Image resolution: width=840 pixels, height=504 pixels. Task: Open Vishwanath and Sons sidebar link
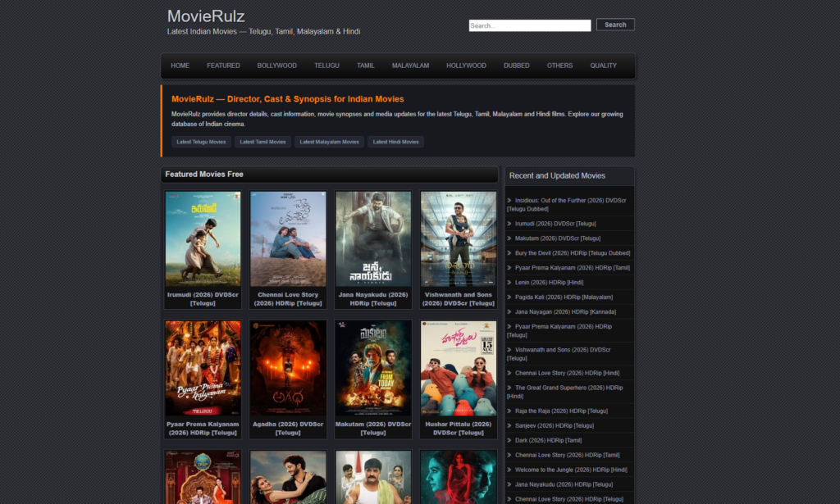[x=559, y=354]
